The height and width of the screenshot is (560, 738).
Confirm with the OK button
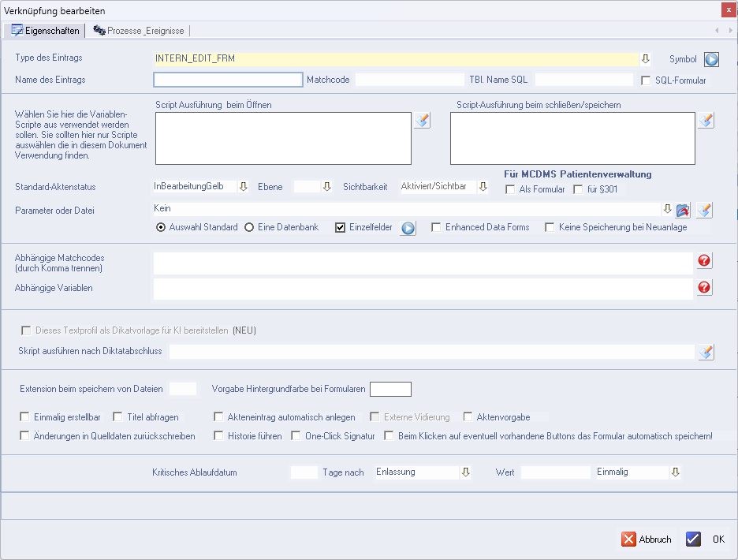[706, 539]
